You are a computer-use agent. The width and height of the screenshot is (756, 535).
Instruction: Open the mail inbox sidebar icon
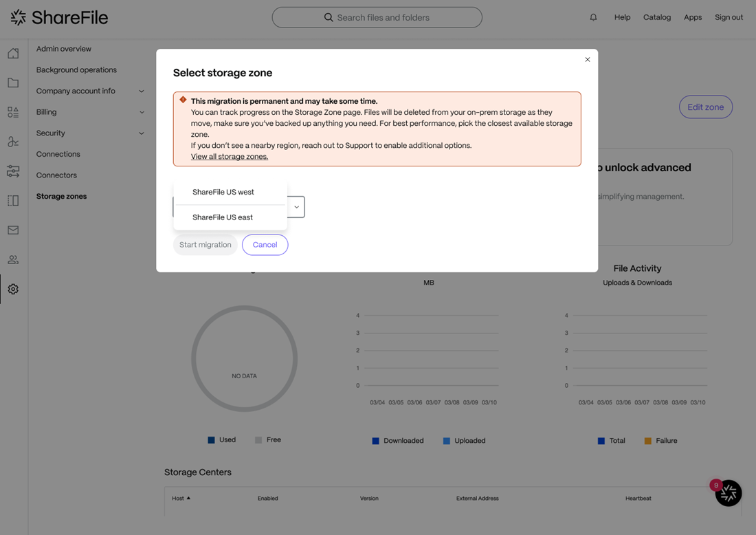coord(14,230)
